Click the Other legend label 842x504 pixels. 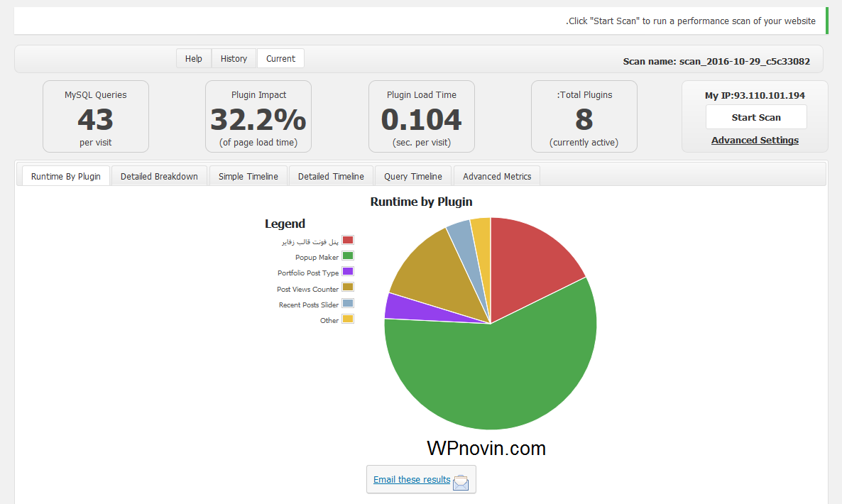coord(329,320)
